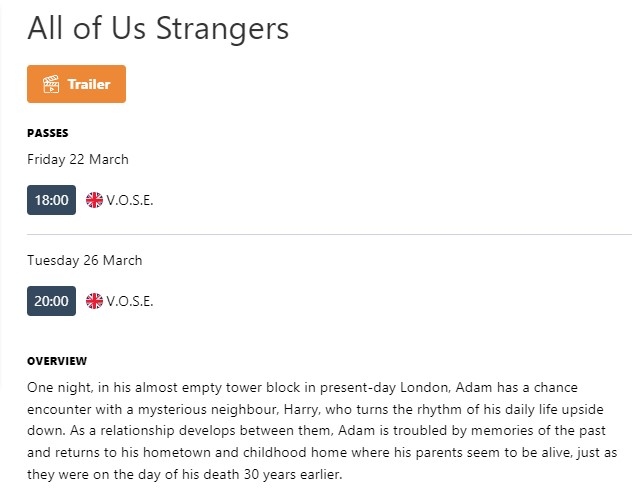
Task: Select the 18:00 showtime on Friday
Action: tap(51, 200)
